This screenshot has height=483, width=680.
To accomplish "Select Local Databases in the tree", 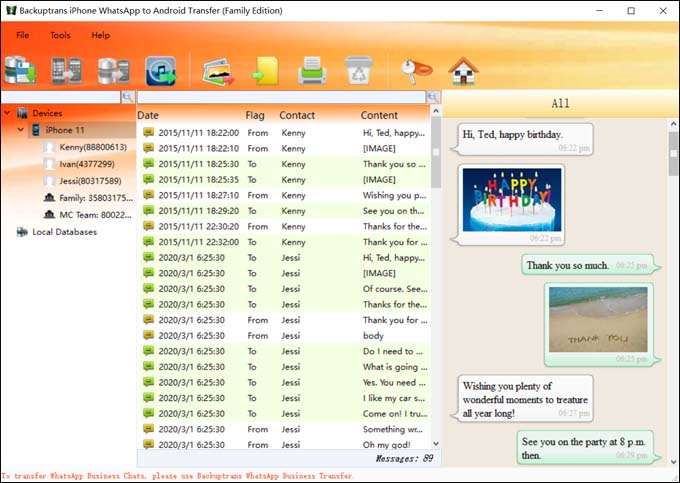I will [65, 232].
